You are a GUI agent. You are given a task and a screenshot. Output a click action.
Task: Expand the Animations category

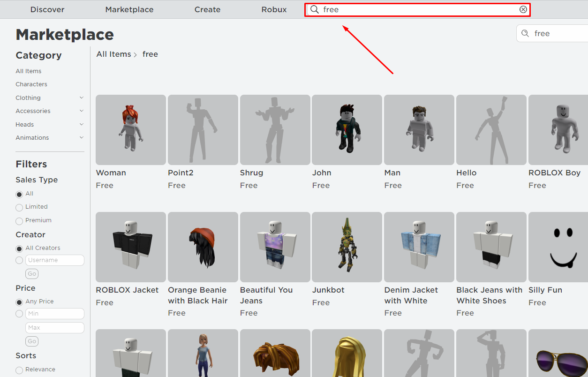(x=82, y=138)
